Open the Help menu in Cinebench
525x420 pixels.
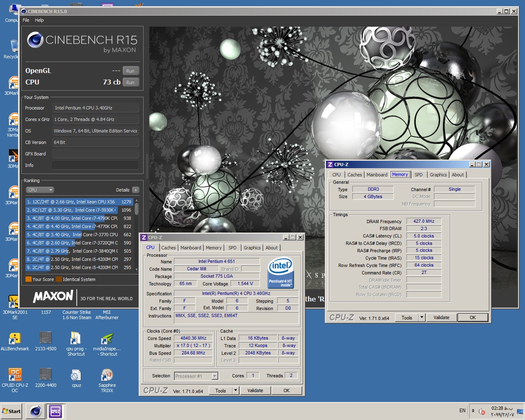tap(39, 20)
